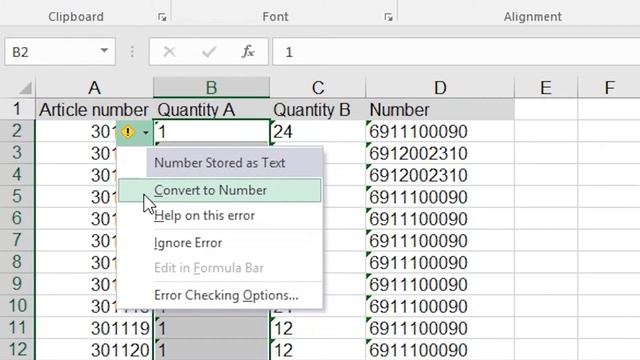Image resolution: width=640 pixels, height=360 pixels.
Task: Click the yellow error warning icon
Action: click(x=128, y=132)
